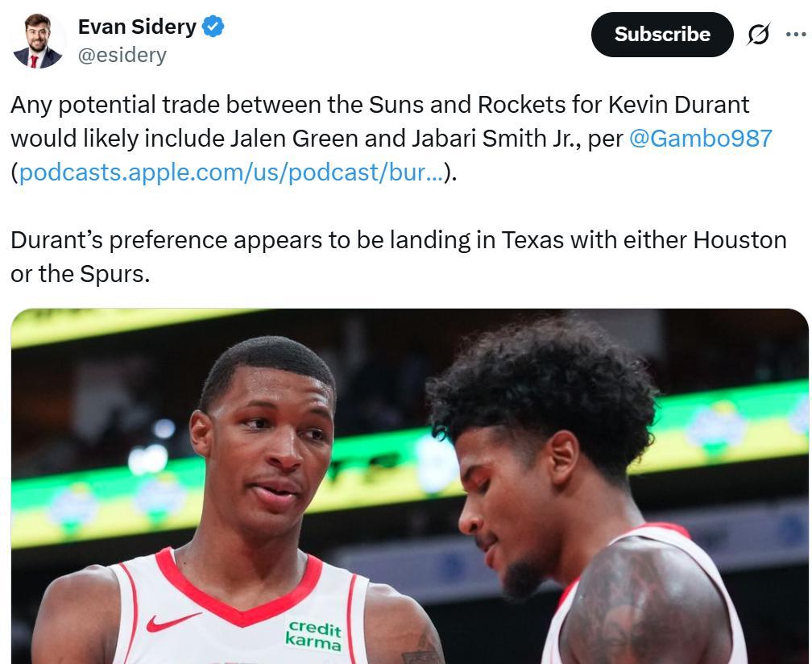Click Evan Sidery's profile avatar
The width and height of the screenshot is (812, 664).
[x=38, y=41]
